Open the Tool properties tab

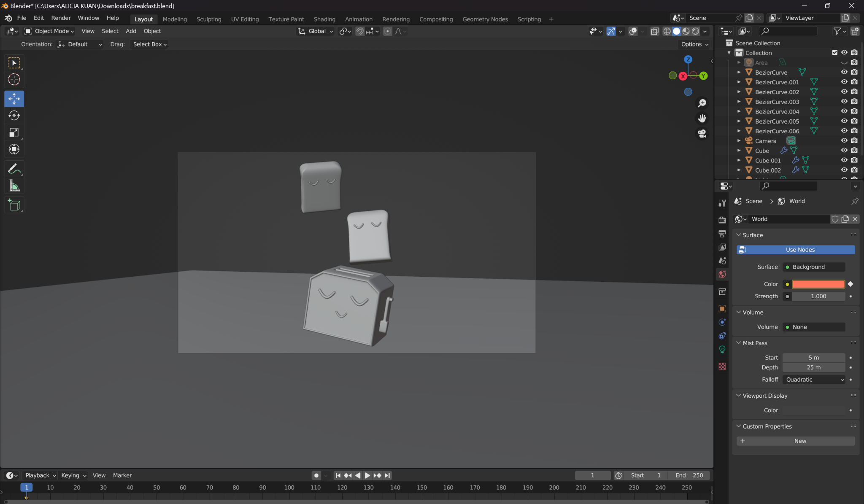click(x=722, y=203)
